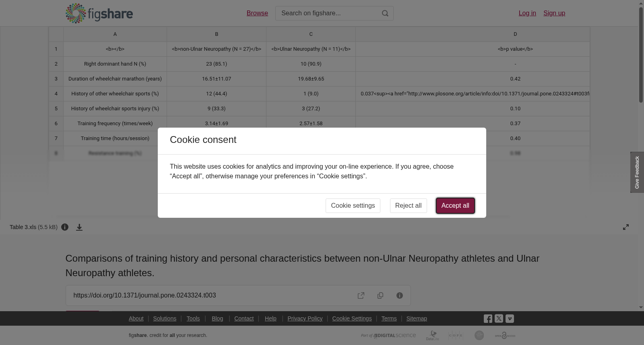Accept all cookies
644x345 pixels.
click(455, 206)
